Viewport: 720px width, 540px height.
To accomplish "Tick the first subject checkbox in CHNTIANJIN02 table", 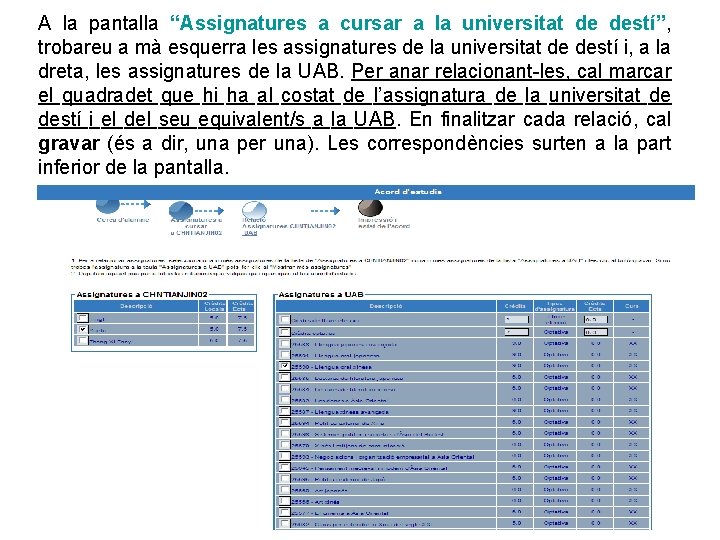I will (82, 318).
